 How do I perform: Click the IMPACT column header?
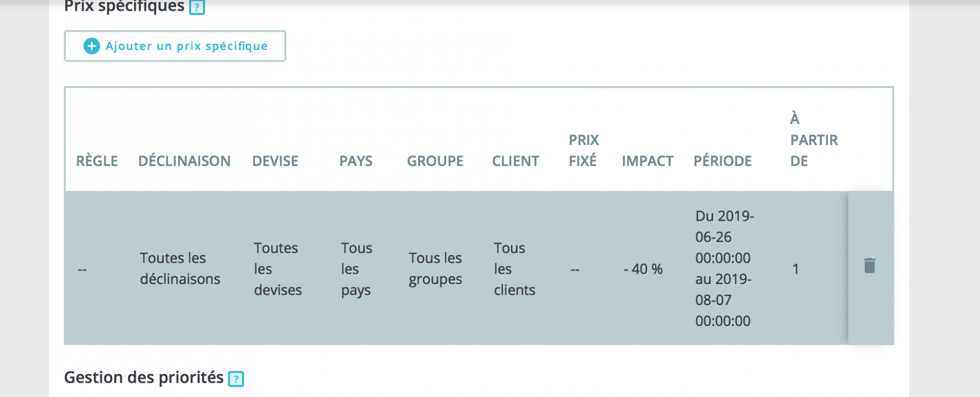tap(647, 161)
